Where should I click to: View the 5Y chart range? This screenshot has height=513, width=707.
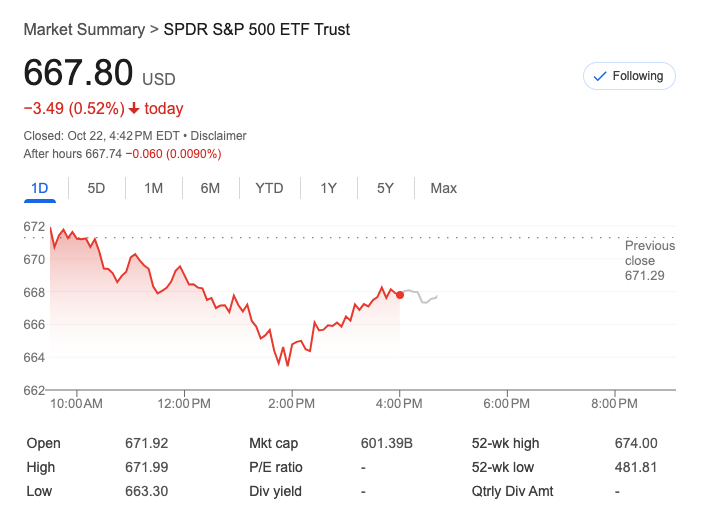coord(385,188)
